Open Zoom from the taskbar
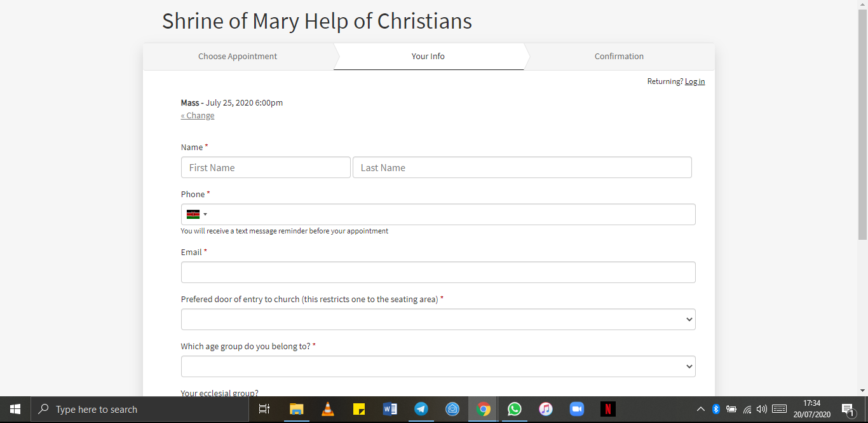This screenshot has height=423, width=868. [x=577, y=410]
